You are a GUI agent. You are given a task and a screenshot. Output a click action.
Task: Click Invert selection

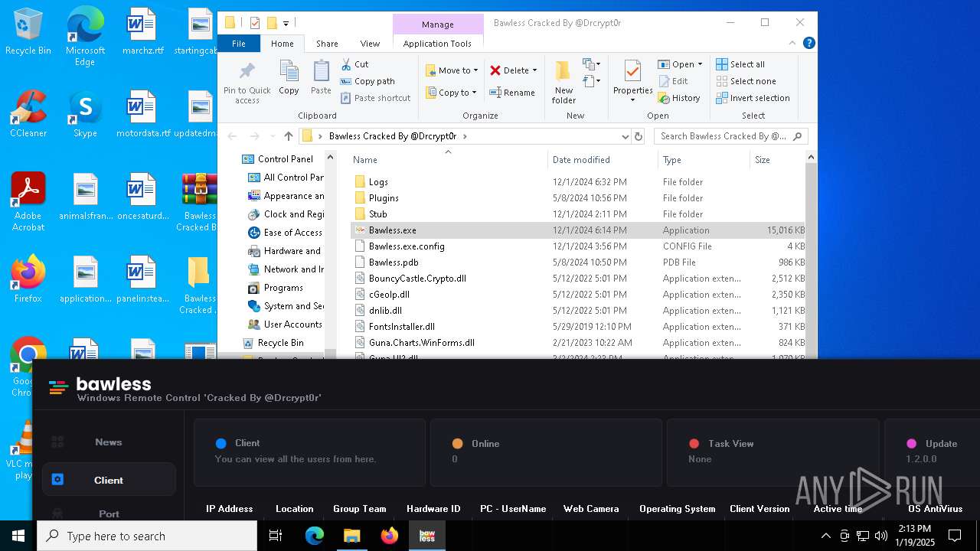753,98
